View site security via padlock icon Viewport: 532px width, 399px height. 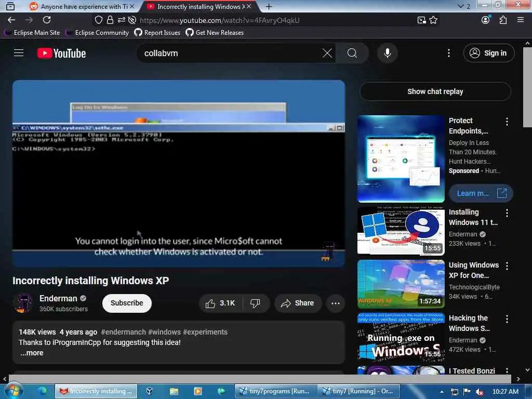pyautogui.click(x=110, y=20)
